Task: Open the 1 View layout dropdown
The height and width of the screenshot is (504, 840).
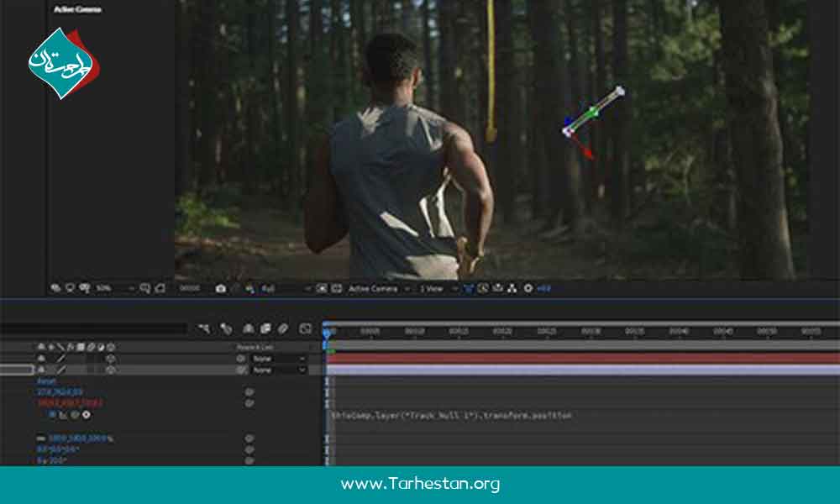Action: [435, 288]
